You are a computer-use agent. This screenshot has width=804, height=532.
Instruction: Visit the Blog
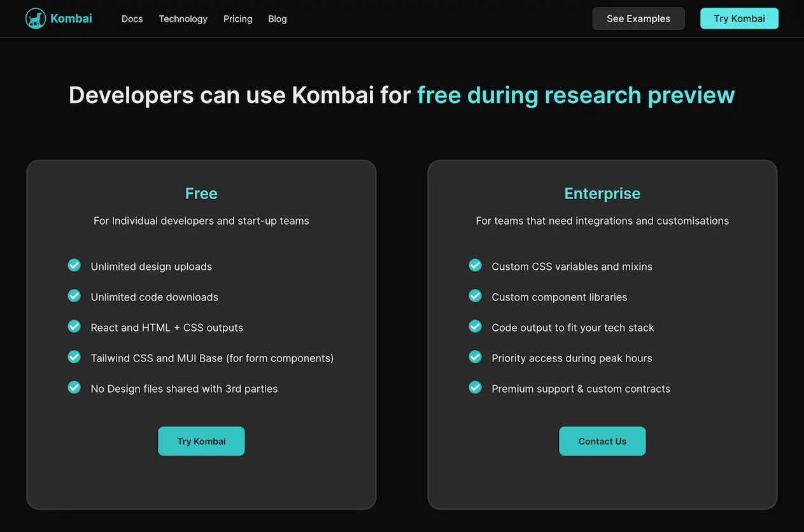277,18
